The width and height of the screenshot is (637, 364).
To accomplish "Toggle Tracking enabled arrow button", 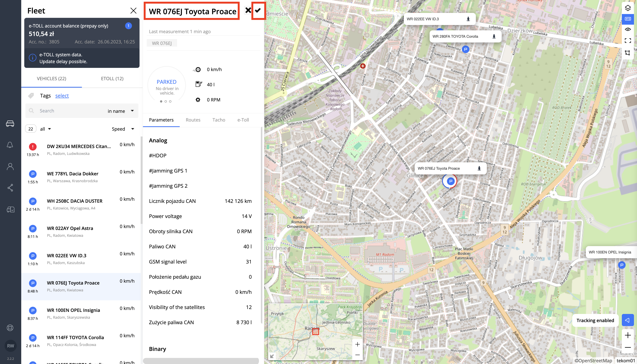I will [628, 320].
